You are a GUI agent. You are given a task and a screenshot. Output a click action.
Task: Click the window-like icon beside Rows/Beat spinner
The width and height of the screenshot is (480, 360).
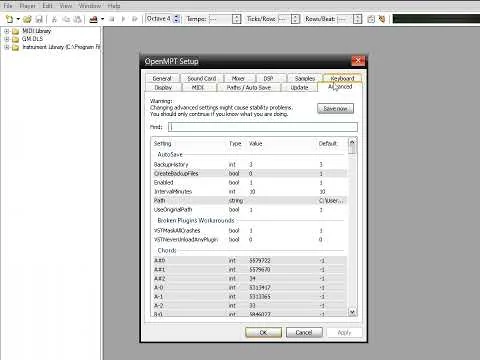click(x=371, y=19)
